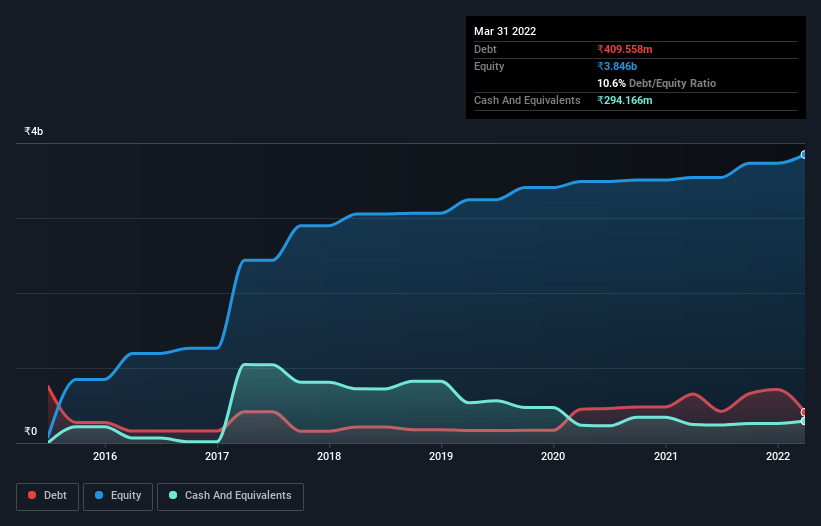821x526 pixels.
Task: Click the ₹4b y-axis label
Action: 34,131
